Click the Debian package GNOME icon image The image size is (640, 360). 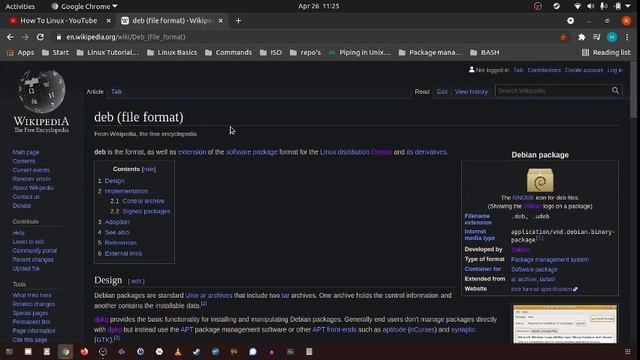point(540,180)
